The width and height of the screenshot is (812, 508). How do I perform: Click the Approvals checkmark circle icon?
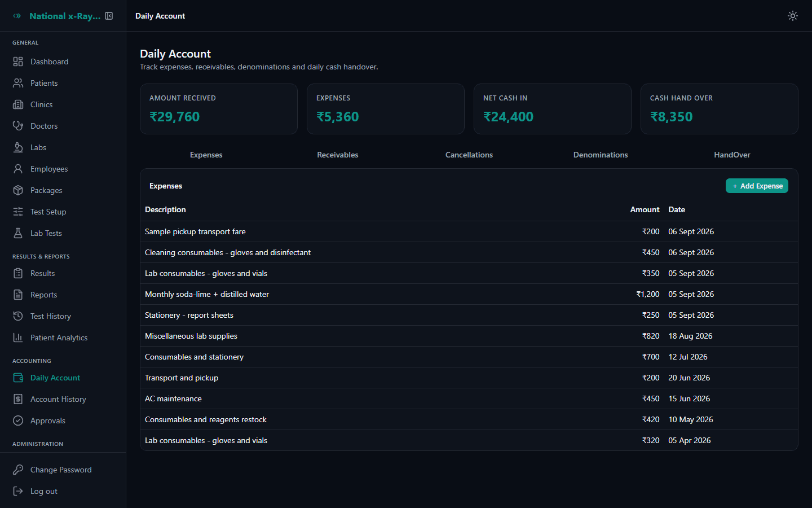coord(18,421)
